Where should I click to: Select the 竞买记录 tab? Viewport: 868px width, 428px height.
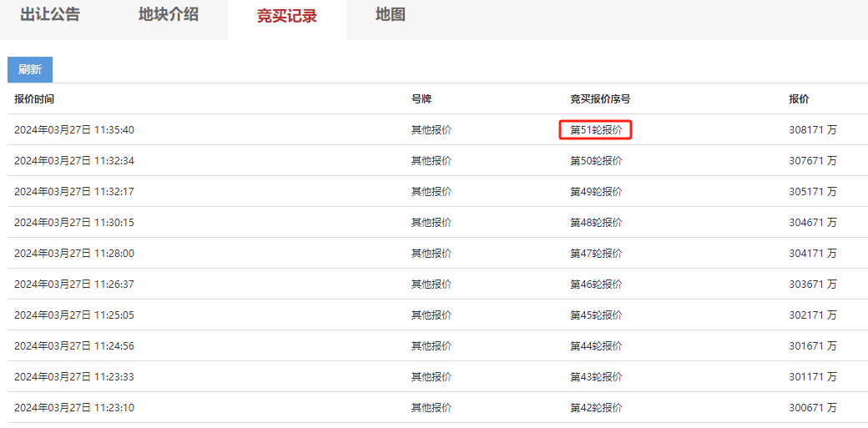point(286,16)
